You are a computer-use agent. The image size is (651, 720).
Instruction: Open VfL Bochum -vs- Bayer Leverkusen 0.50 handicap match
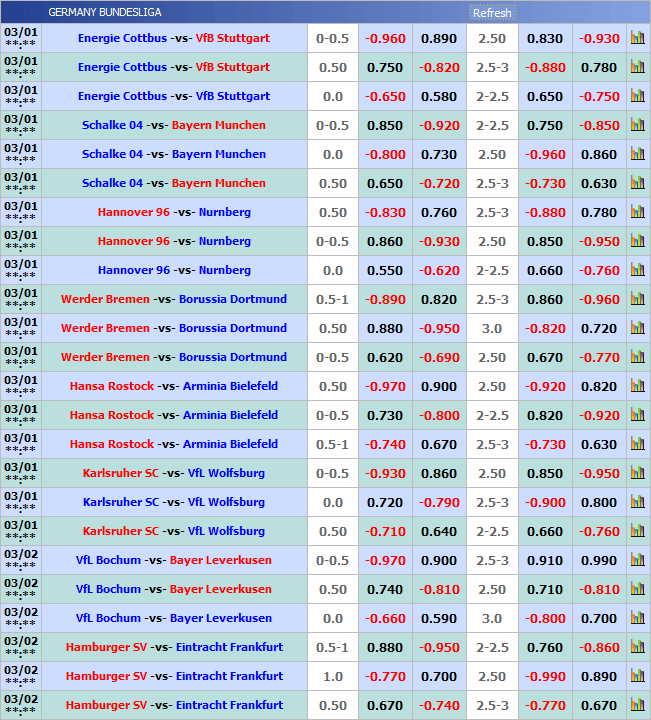174,589
